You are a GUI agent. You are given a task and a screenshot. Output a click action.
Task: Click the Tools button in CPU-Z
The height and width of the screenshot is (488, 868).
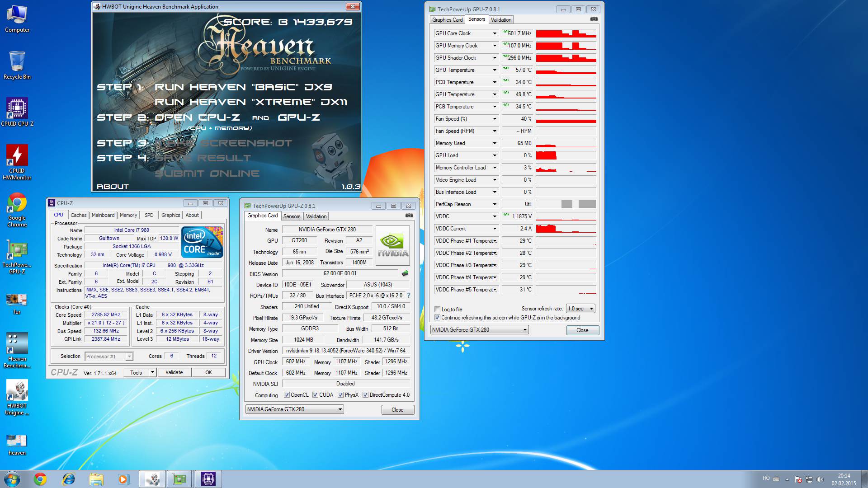click(136, 372)
